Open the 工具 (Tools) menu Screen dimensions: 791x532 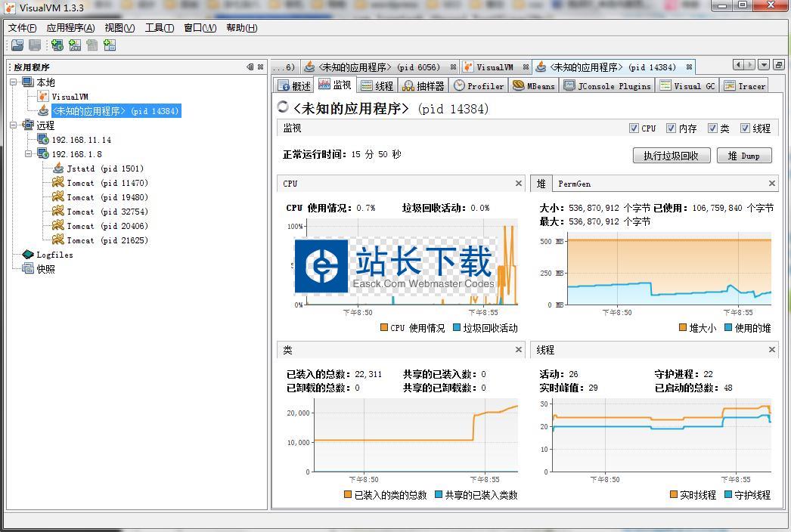(x=159, y=28)
